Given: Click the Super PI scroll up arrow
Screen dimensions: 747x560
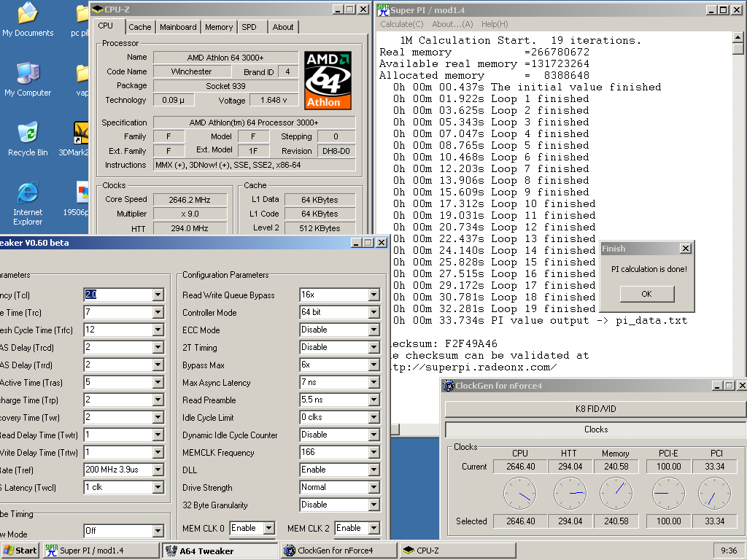Looking at the screenshot, I should pyautogui.click(x=738, y=37).
